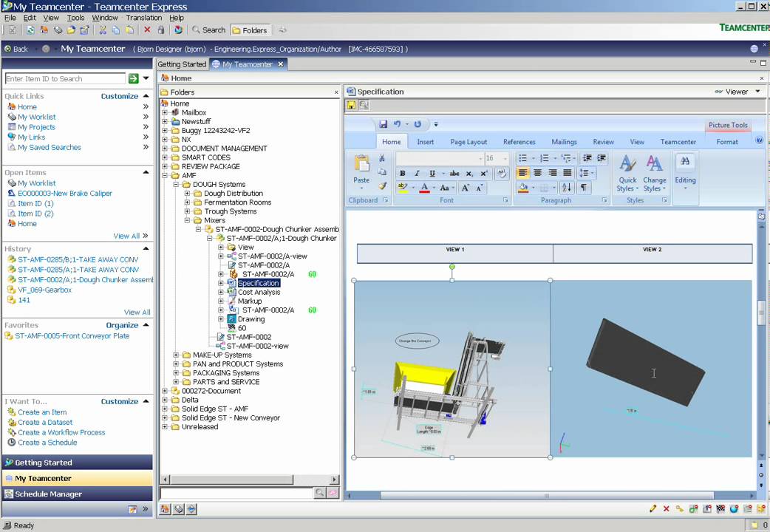This screenshot has height=532, width=770.
Task: Click Customize in Quick Links
Action: (119, 96)
